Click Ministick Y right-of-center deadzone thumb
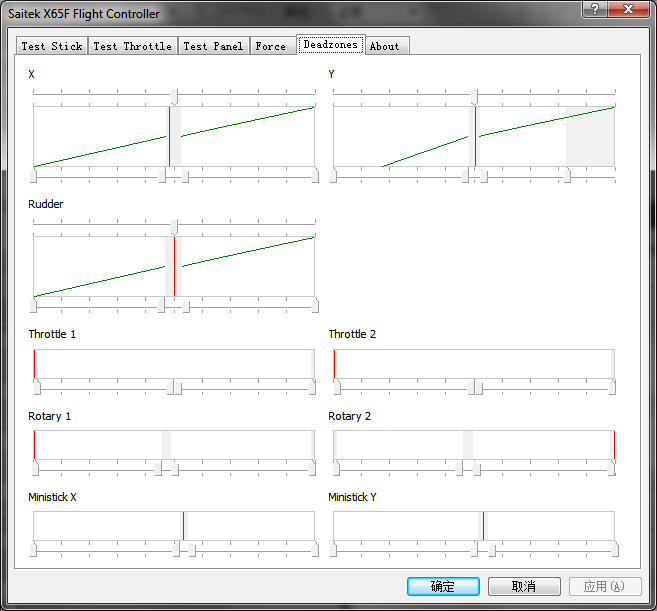 tap(492, 549)
